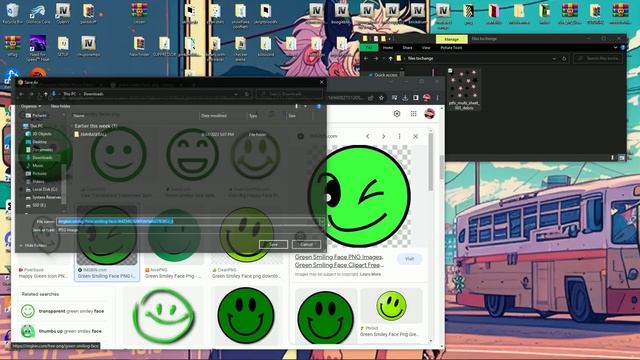Image resolution: width=640 pixels, height=360 pixels.
Task: Go back in the files tochange Explorer window
Action: 366,58
